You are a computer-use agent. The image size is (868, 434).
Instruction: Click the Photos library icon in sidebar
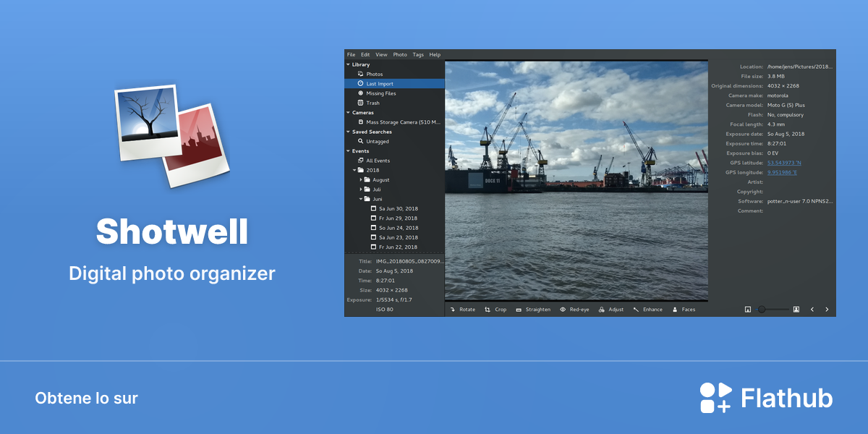click(360, 74)
